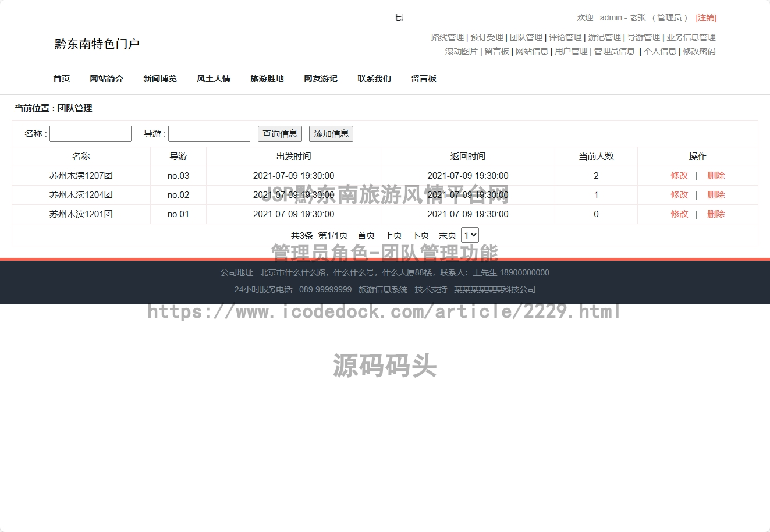This screenshot has width=770, height=532.
Task: Open 路线管理 admin link
Action: click(448, 37)
